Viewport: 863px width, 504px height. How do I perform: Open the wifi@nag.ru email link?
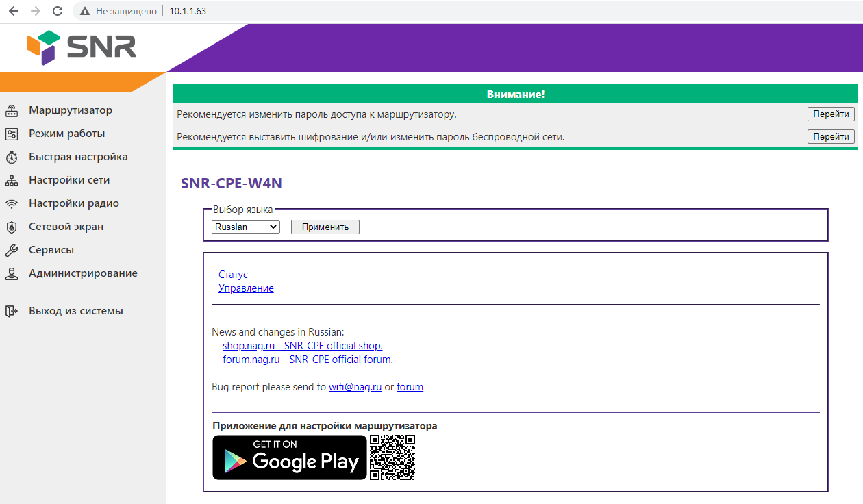355,387
